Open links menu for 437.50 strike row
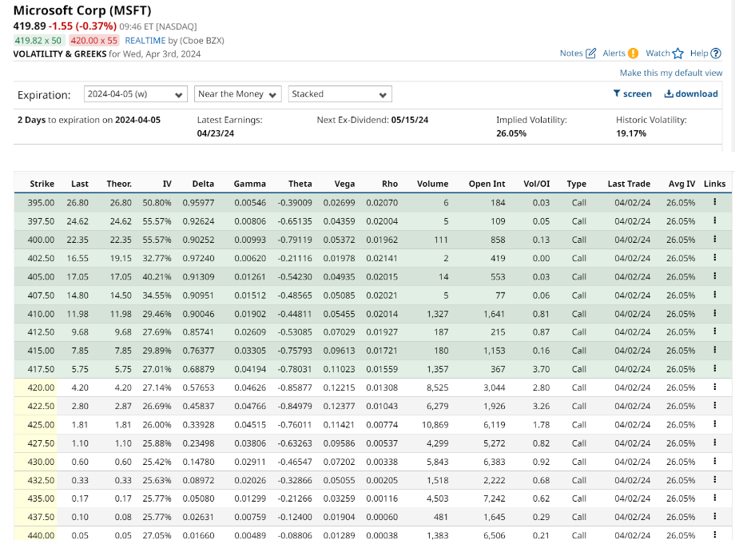 point(714,517)
